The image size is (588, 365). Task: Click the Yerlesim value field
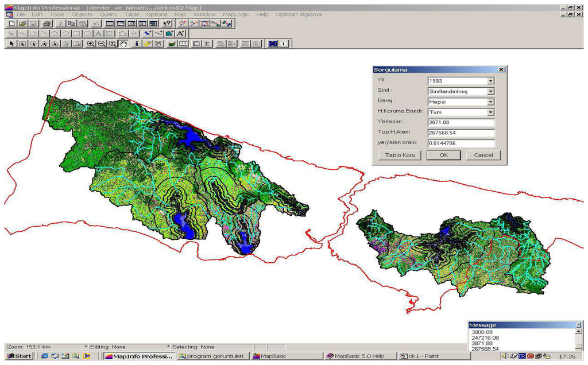(x=461, y=123)
